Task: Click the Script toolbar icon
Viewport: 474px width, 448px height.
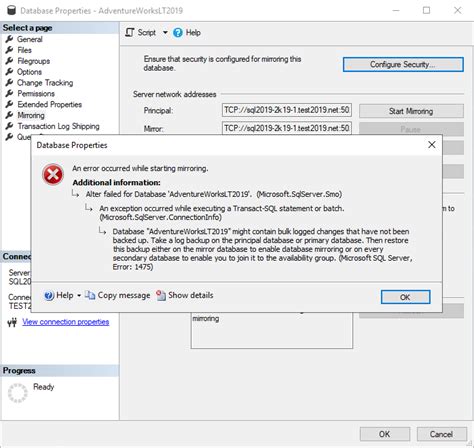Action: [129, 33]
